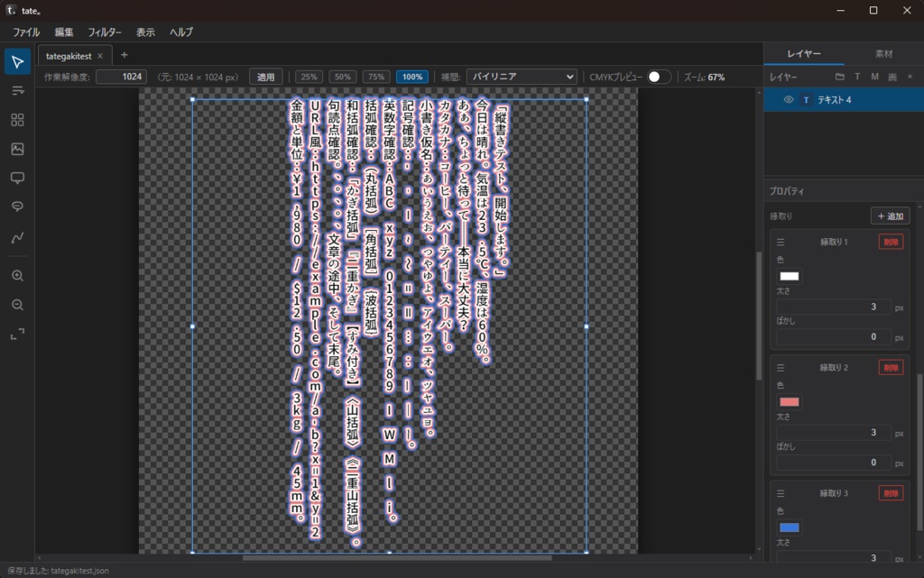
Task: Set resolution preset to 50%
Action: pos(342,77)
